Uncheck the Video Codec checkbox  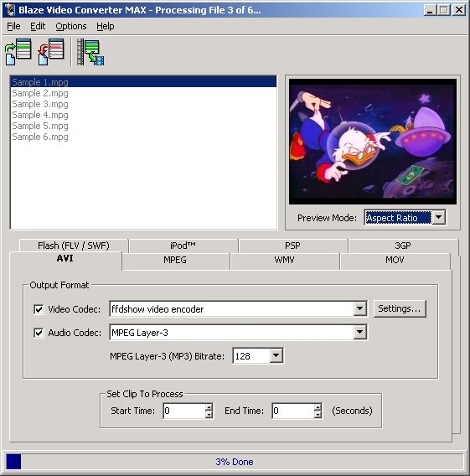(x=39, y=309)
